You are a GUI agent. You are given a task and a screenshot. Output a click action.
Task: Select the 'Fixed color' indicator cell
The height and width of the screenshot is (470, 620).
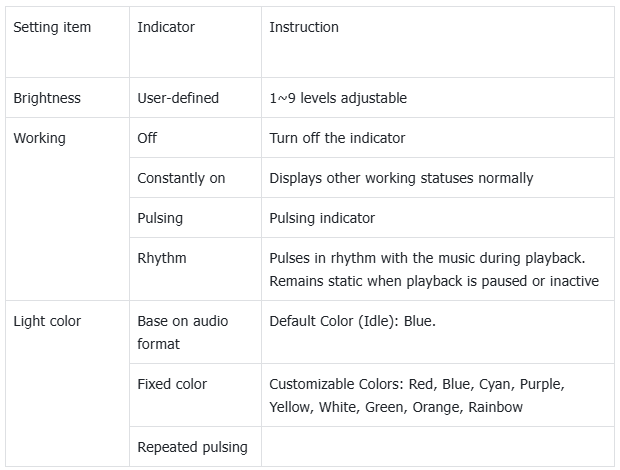(x=172, y=384)
